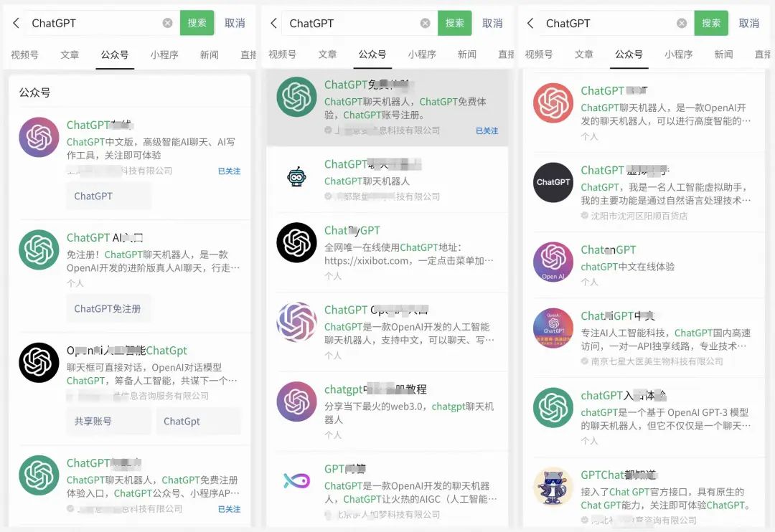Open green avatar of the OpenAI GPT-3 account
The width and height of the screenshot is (775, 532).
point(553,407)
